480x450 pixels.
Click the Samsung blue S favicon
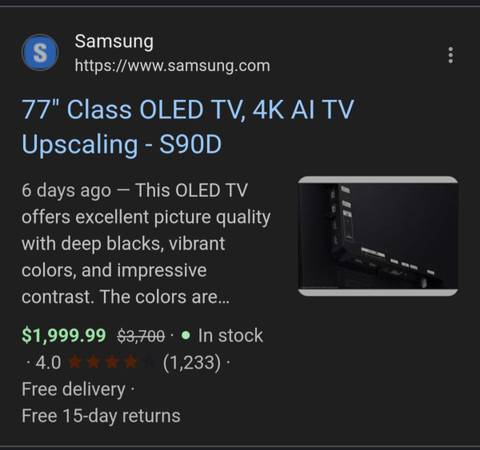coord(40,53)
